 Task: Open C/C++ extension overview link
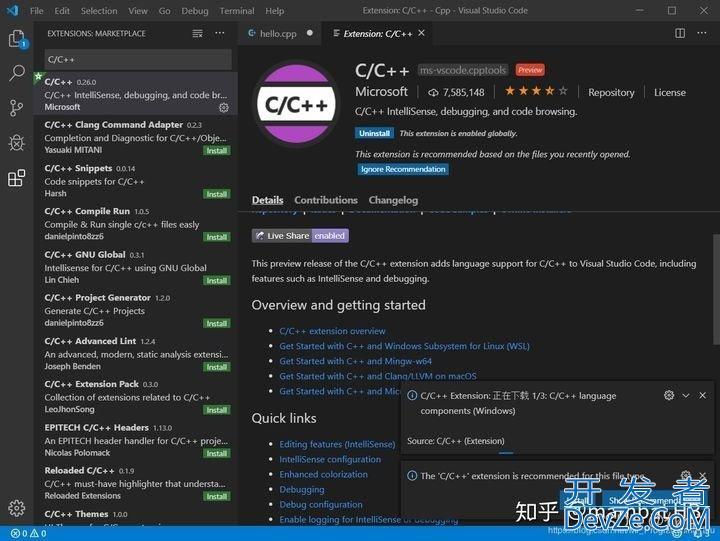(332, 331)
